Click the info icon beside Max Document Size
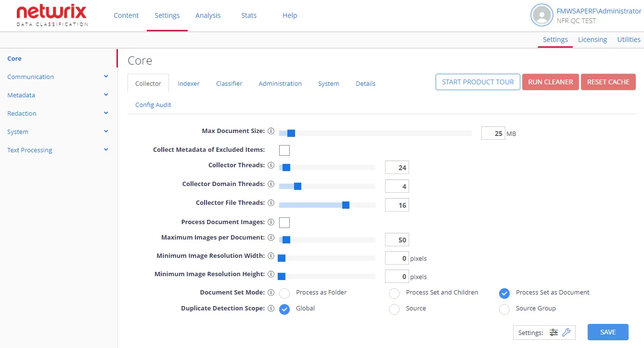644x348 pixels. (x=271, y=131)
